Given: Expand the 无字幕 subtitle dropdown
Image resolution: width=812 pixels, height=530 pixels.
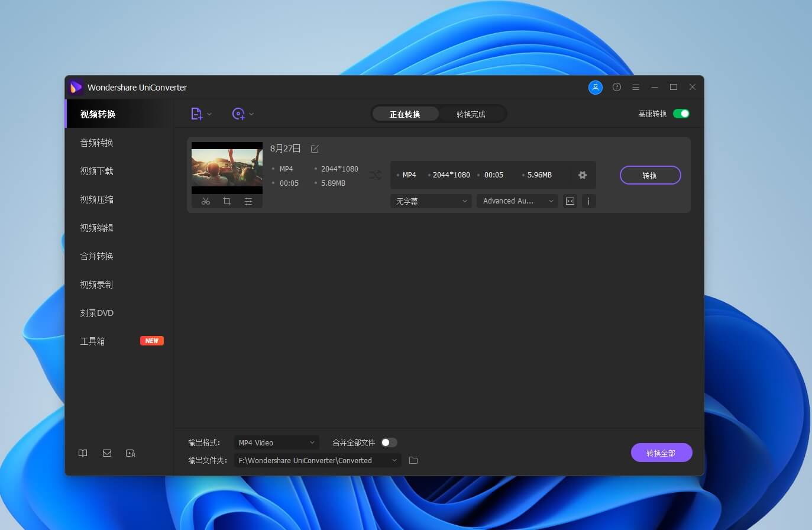Looking at the screenshot, I should 431,201.
